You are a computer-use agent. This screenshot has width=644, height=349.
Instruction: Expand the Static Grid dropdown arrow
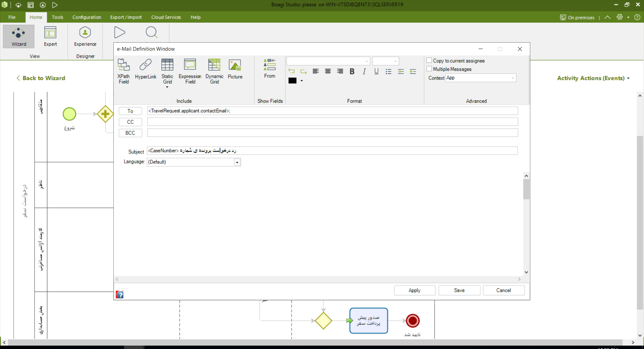[x=167, y=87]
